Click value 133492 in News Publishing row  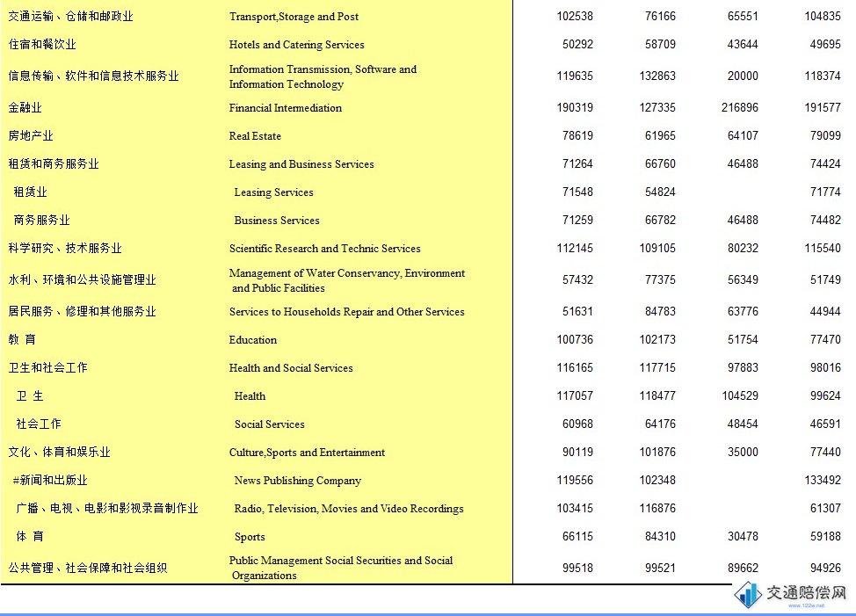coord(823,480)
